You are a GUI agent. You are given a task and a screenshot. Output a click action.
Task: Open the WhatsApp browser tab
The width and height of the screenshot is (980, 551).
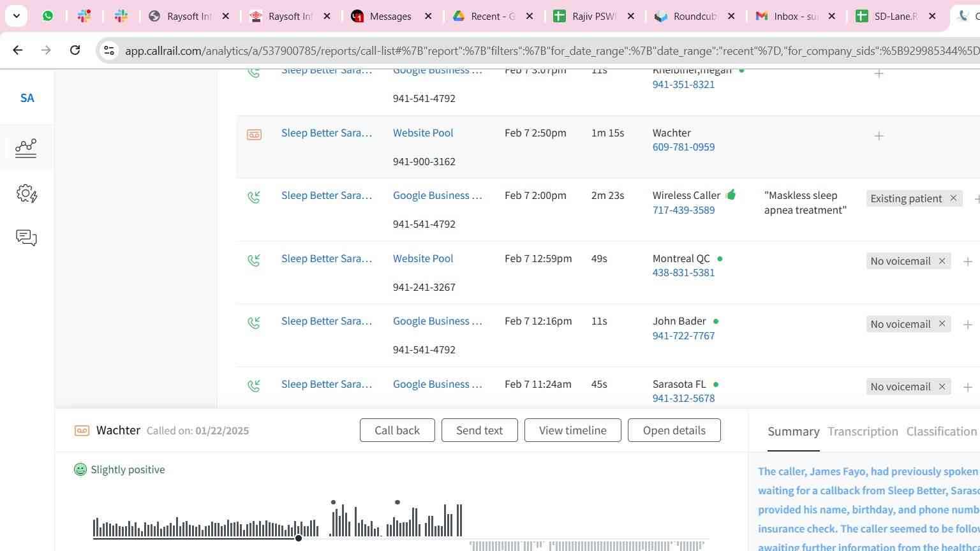pos(48,16)
